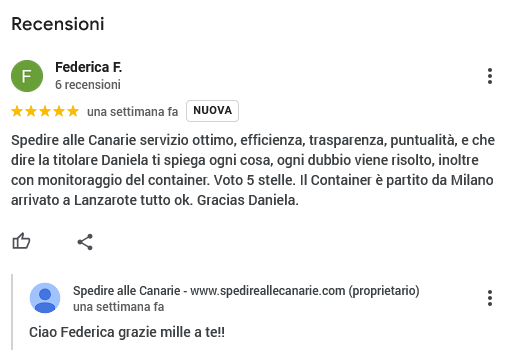The image size is (505, 361).
Task: Click the green F profile avatar
Action: 27,76
